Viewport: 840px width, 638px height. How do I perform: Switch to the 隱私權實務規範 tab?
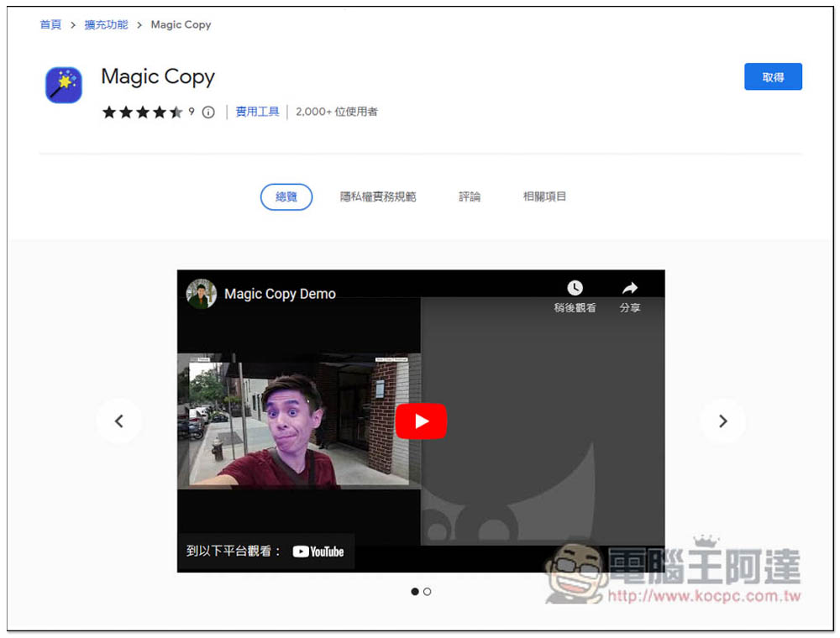pyautogui.click(x=378, y=197)
